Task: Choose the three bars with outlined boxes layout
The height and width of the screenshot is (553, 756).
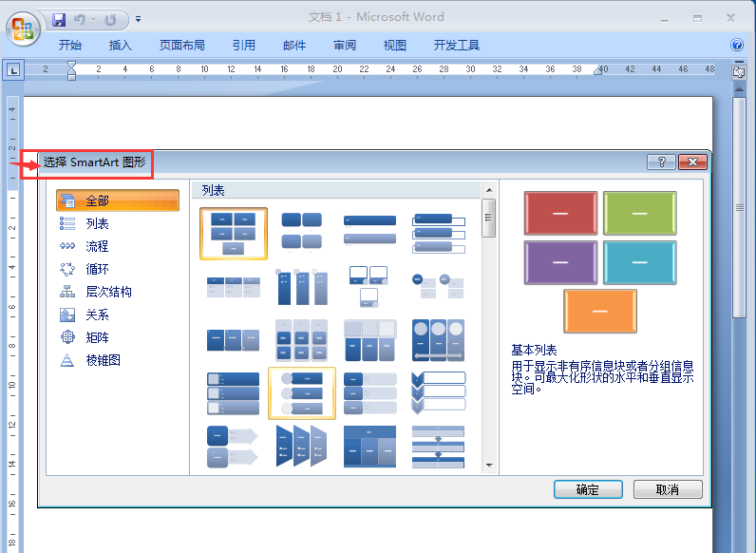Action: pyautogui.click(x=438, y=234)
